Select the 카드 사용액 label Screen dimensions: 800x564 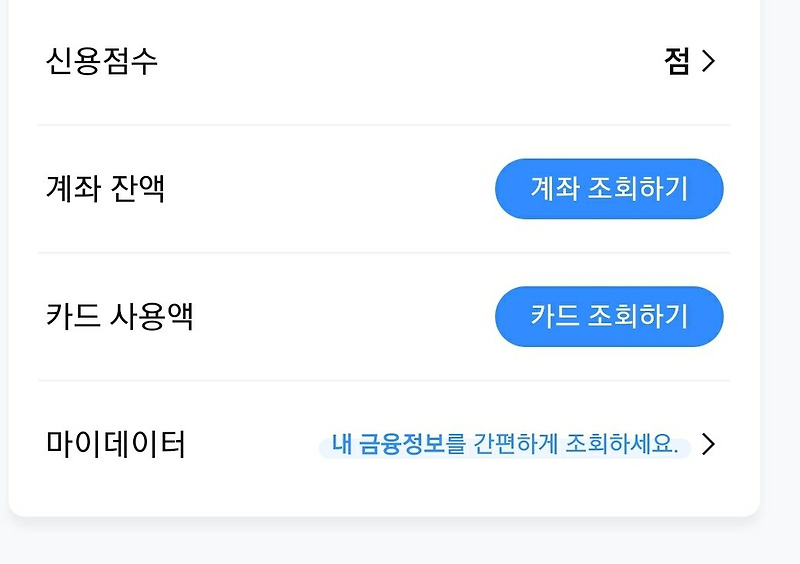(119, 316)
